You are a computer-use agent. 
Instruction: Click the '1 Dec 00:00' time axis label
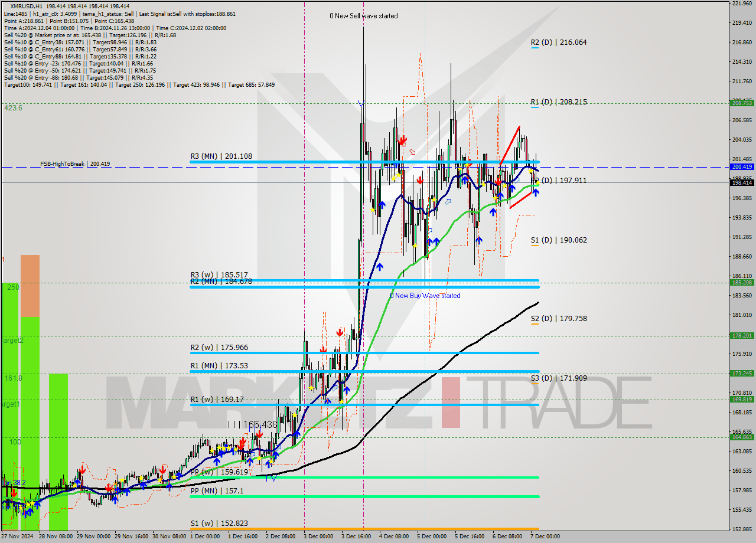pyautogui.click(x=204, y=537)
